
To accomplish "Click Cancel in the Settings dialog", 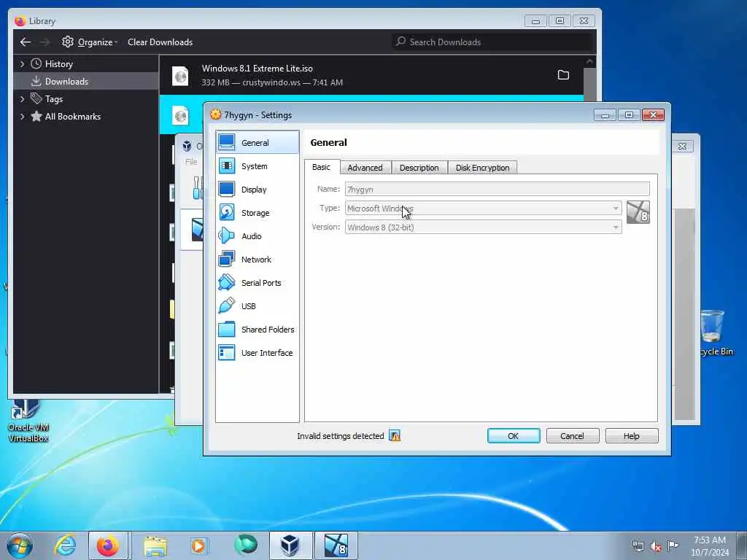I will pos(572,436).
